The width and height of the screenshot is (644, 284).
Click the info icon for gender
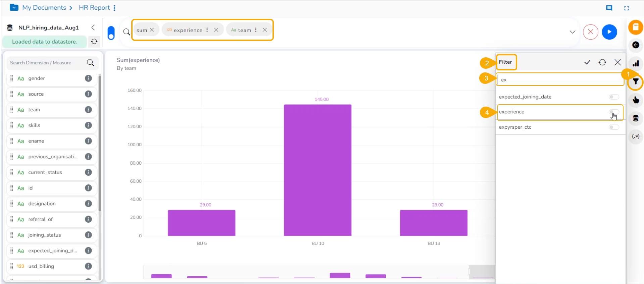(x=88, y=78)
